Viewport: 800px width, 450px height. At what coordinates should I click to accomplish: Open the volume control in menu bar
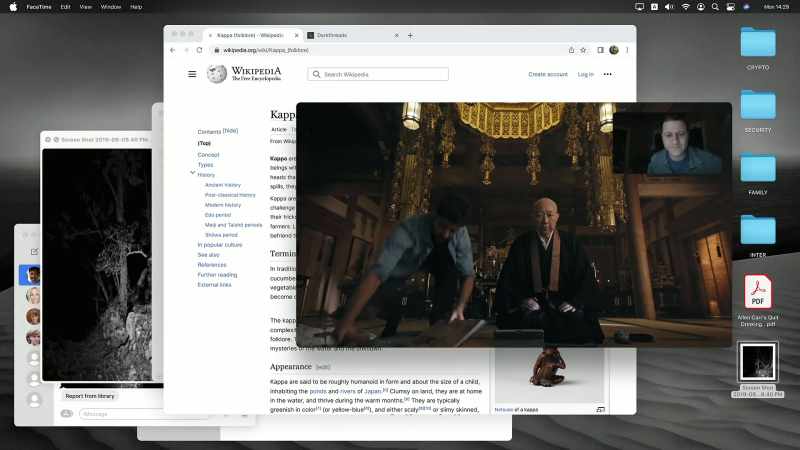(669, 7)
